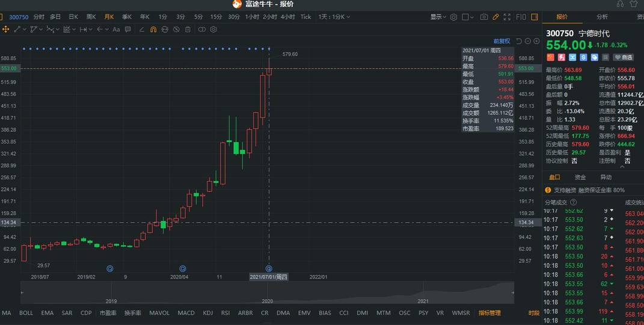
Task: Open the 资金 capital tab
Action: pos(580,177)
